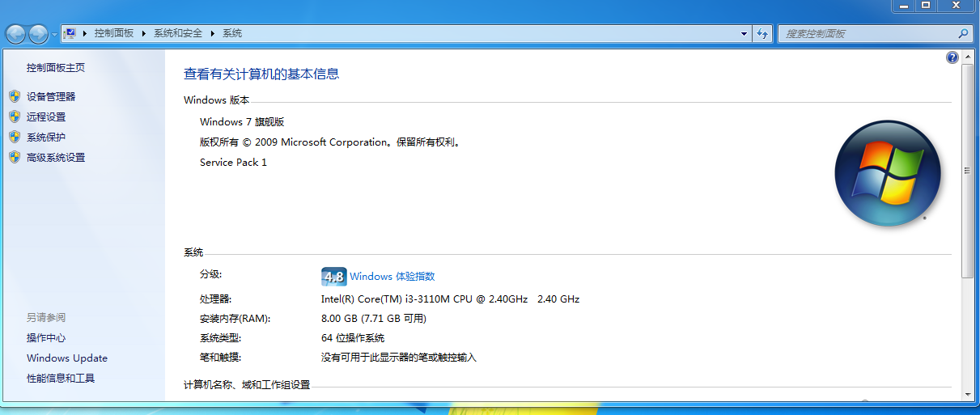This screenshot has height=415, width=980.
Task: Click shield icon beside 远程设置
Action: tap(15, 116)
